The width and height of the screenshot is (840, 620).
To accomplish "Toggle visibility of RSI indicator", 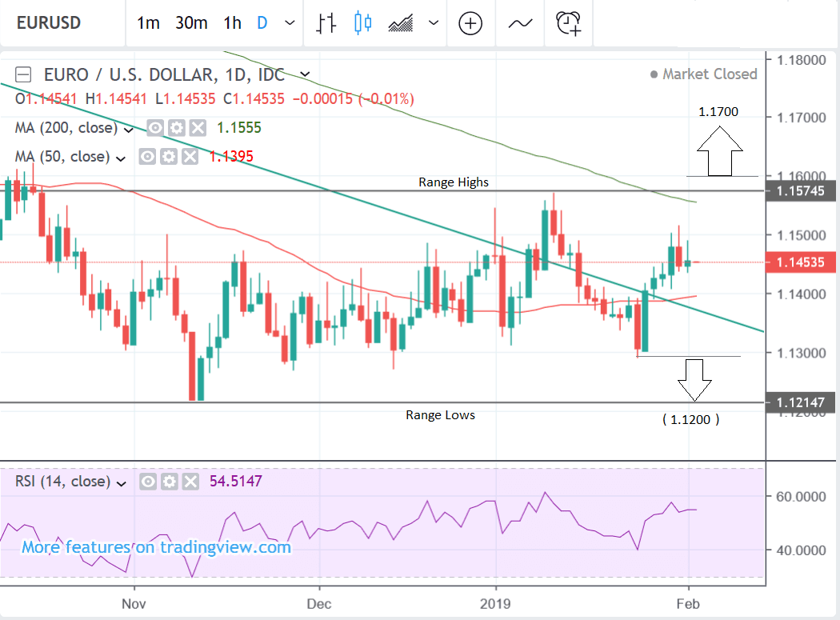I will pyautogui.click(x=148, y=482).
